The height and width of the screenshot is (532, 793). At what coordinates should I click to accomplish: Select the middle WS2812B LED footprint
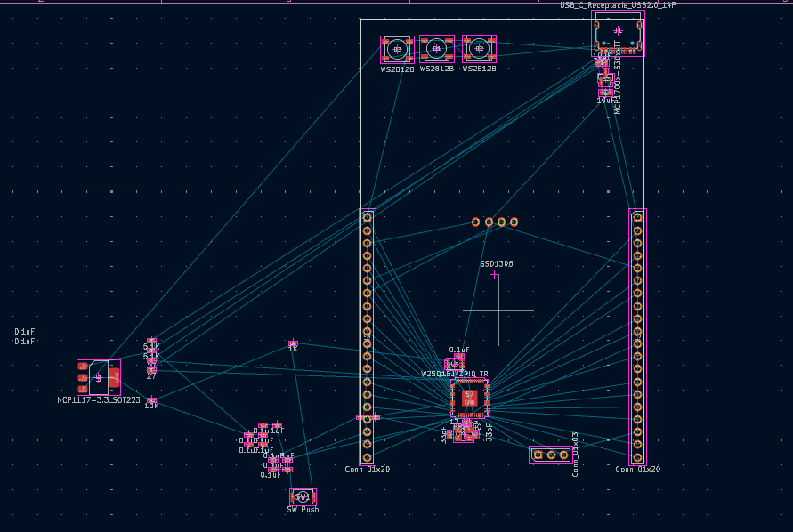tap(436, 48)
